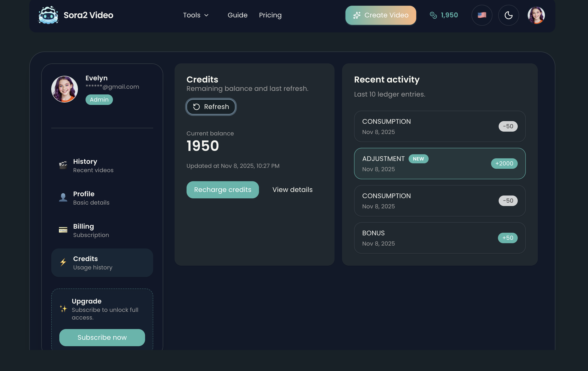Click the chevron next to Tools
Image resolution: width=588 pixels, height=371 pixels.
(x=206, y=15)
